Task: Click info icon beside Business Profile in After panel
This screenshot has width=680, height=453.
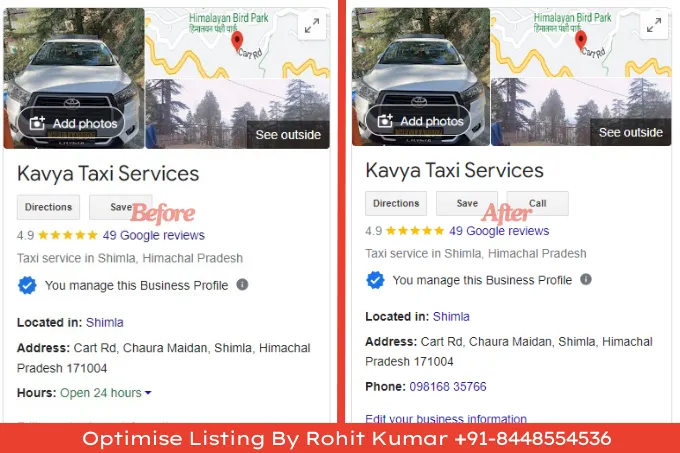Action: pyautogui.click(x=586, y=279)
